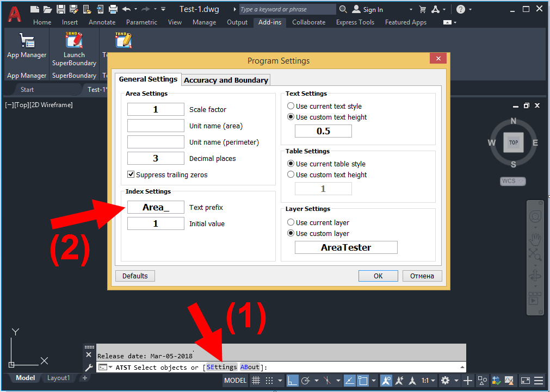The width and height of the screenshot is (550, 392).
Task: Click the Undo arrow icon
Action: (x=127, y=9)
